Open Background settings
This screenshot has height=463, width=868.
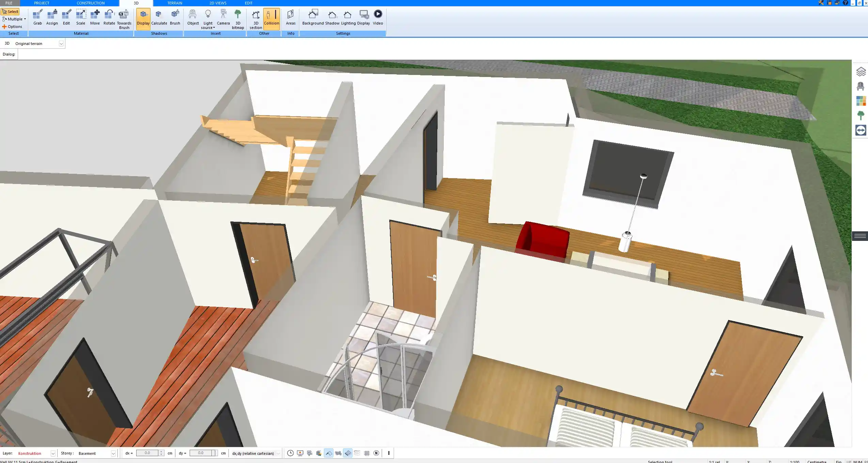(x=313, y=18)
